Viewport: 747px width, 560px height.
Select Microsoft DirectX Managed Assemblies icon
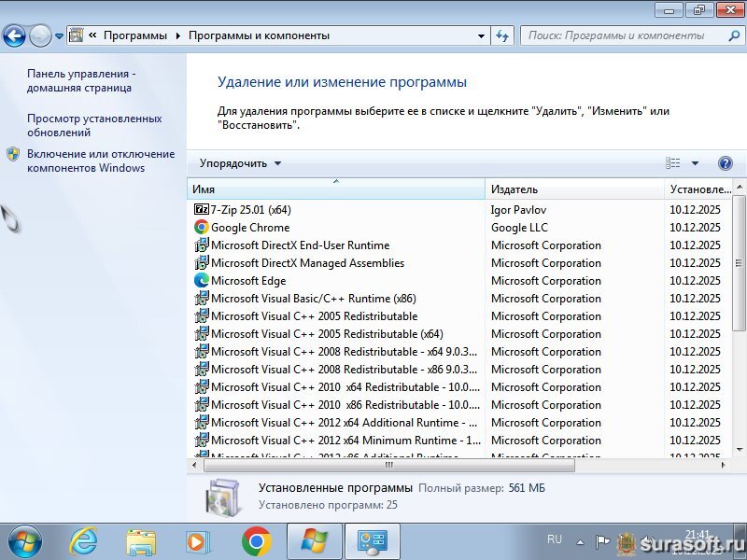[202, 263]
